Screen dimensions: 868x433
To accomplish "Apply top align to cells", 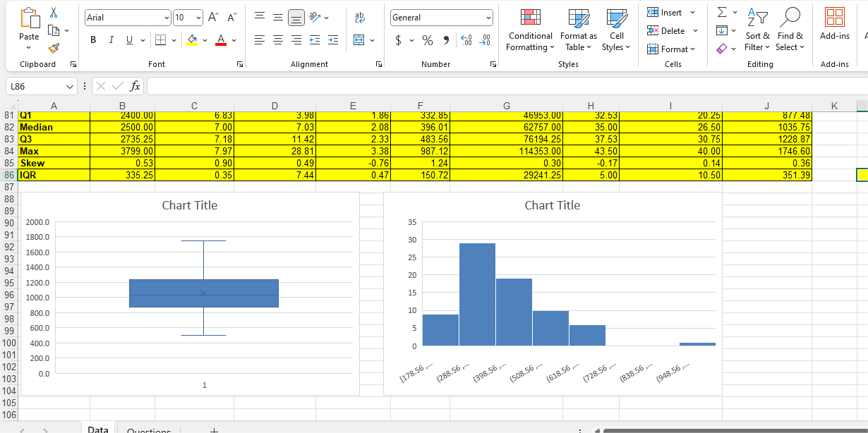I will pos(260,17).
